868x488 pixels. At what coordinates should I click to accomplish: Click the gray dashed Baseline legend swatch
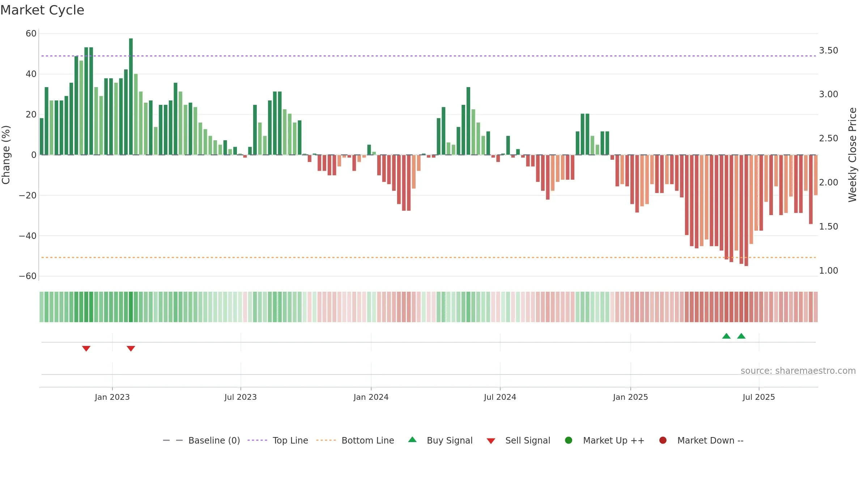173,440
